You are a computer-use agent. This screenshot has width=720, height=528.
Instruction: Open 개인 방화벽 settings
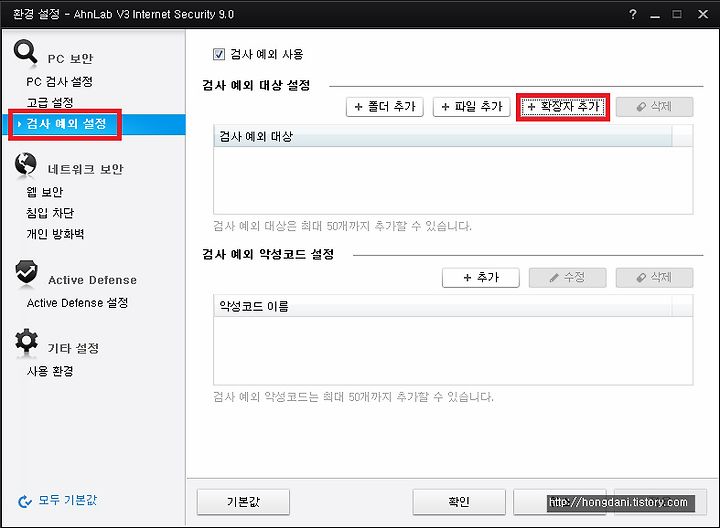coord(55,234)
